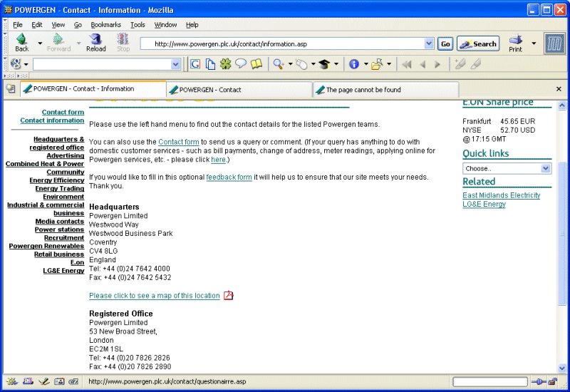Click the Stop loading icon

[x=123, y=43]
